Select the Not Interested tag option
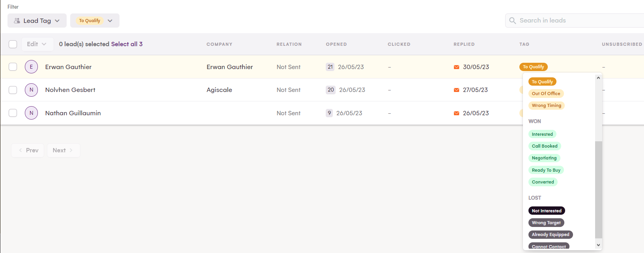 click(546, 211)
